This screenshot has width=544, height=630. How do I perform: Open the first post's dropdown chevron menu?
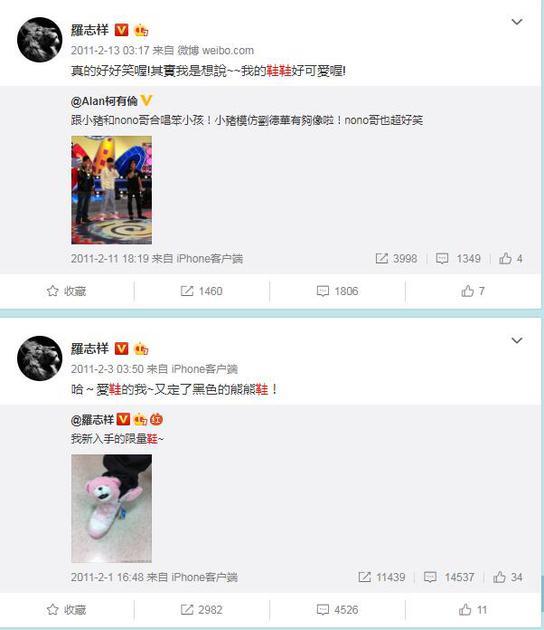pos(517,22)
